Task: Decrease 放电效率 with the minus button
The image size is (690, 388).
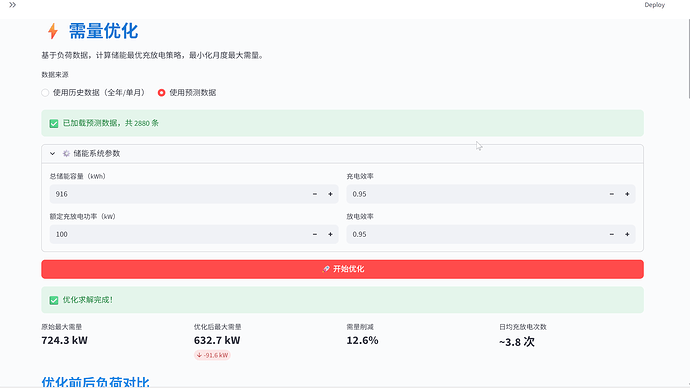Action: (612, 234)
